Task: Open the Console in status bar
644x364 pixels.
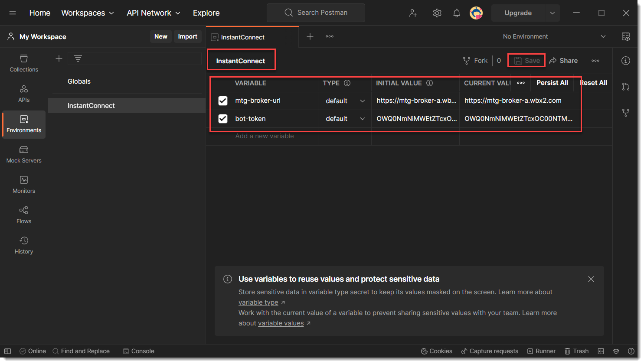Action: click(x=139, y=351)
